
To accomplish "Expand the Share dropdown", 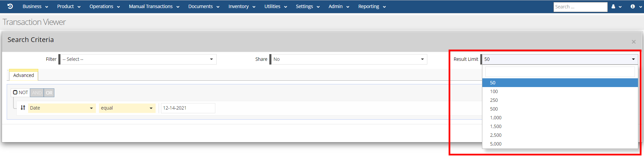I will point(348,59).
